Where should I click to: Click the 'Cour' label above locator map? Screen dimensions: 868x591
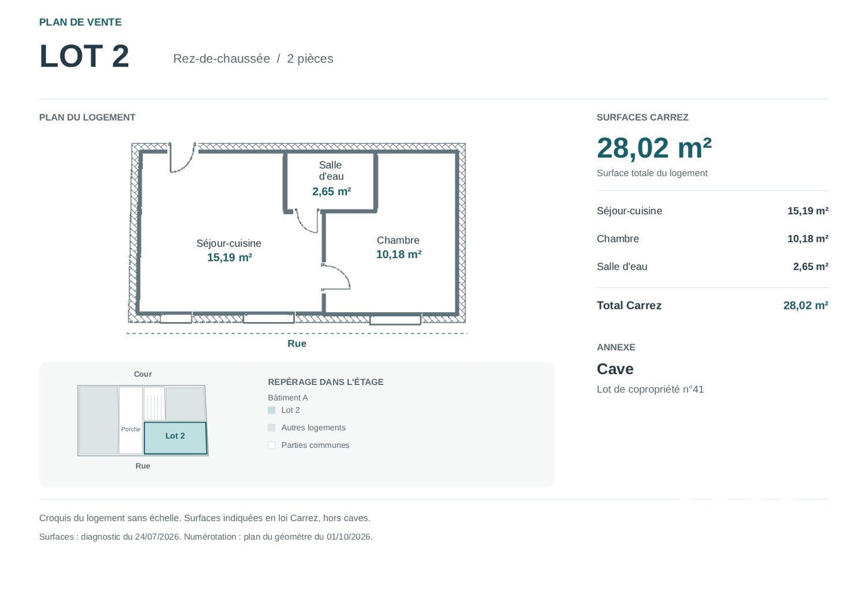(143, 374)
